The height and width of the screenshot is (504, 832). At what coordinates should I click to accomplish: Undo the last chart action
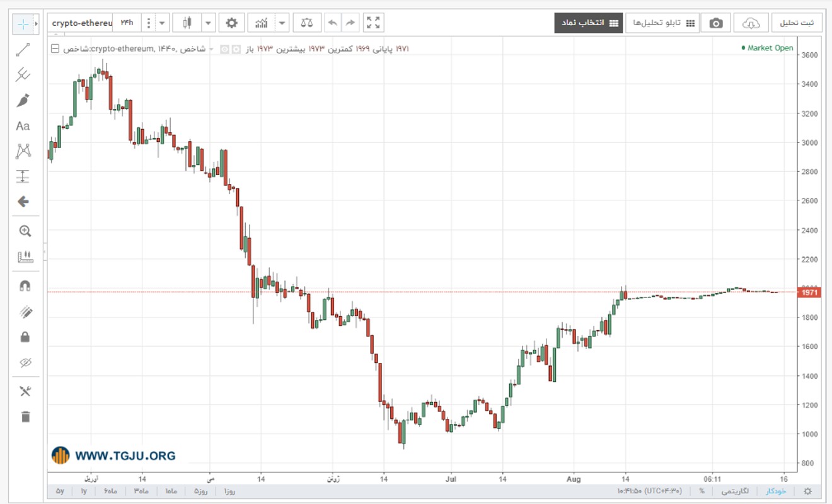click(333, 23)
